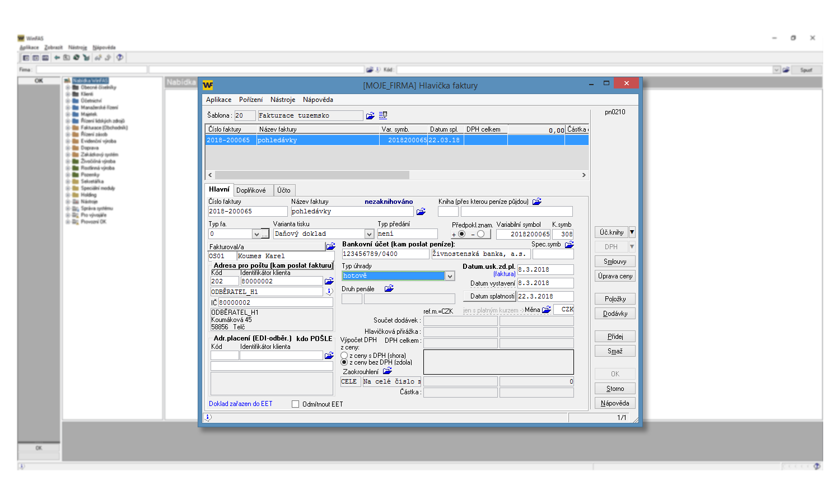Screen dimensions: 840x504
Task: Click folder icon beside Fakturoval/a
Action: [330, 246]
